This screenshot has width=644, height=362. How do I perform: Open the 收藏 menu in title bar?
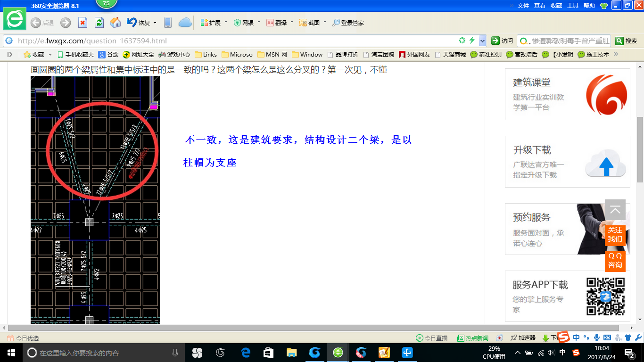pos(556,6)
